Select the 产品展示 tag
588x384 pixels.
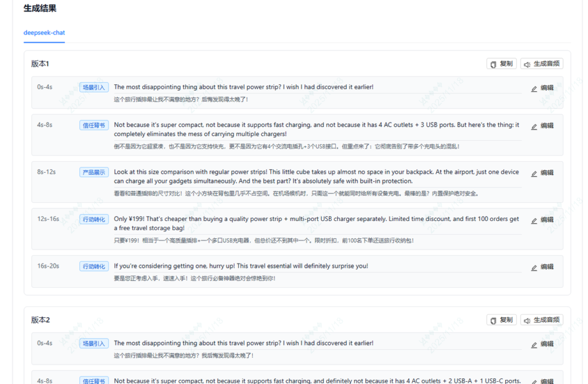(x=94, y=172)
